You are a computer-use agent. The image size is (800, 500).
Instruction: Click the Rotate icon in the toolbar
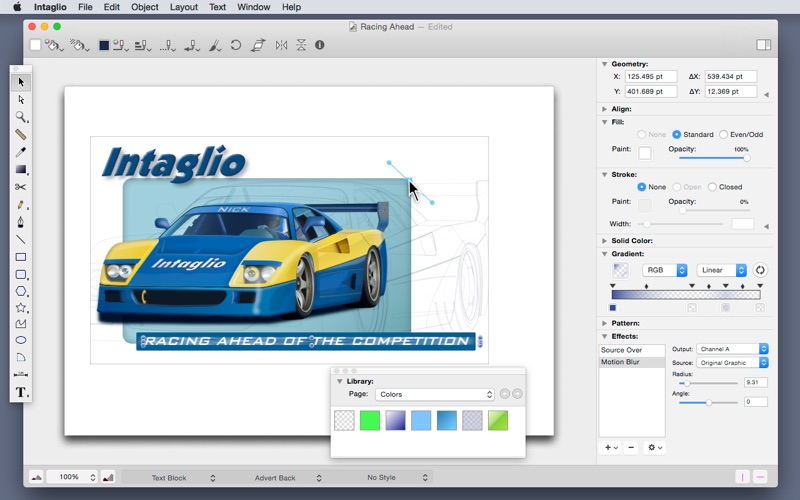236,45
